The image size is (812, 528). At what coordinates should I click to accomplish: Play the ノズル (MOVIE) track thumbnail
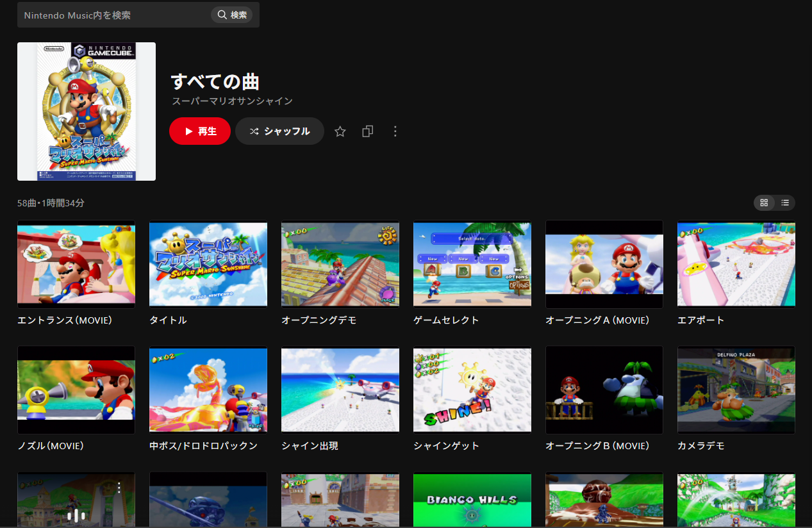76,390
